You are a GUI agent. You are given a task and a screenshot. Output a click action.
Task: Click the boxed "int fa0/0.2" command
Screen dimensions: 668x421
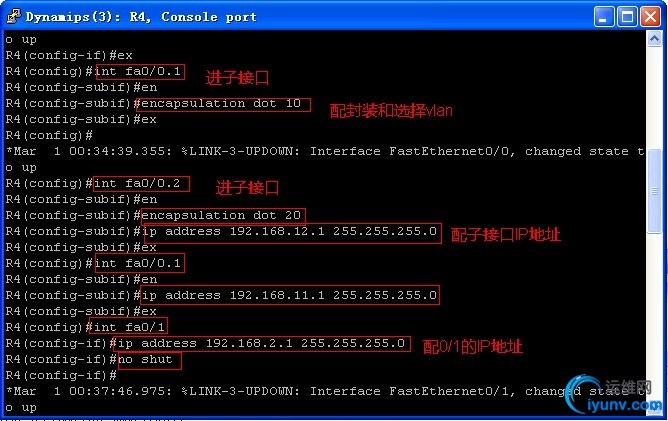point(139,183)
